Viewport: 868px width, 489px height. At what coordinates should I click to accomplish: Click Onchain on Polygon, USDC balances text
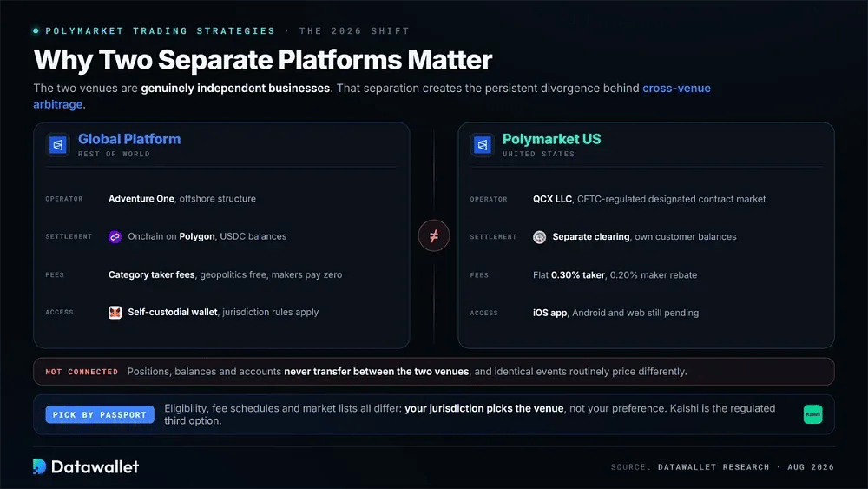pos(207,236)
